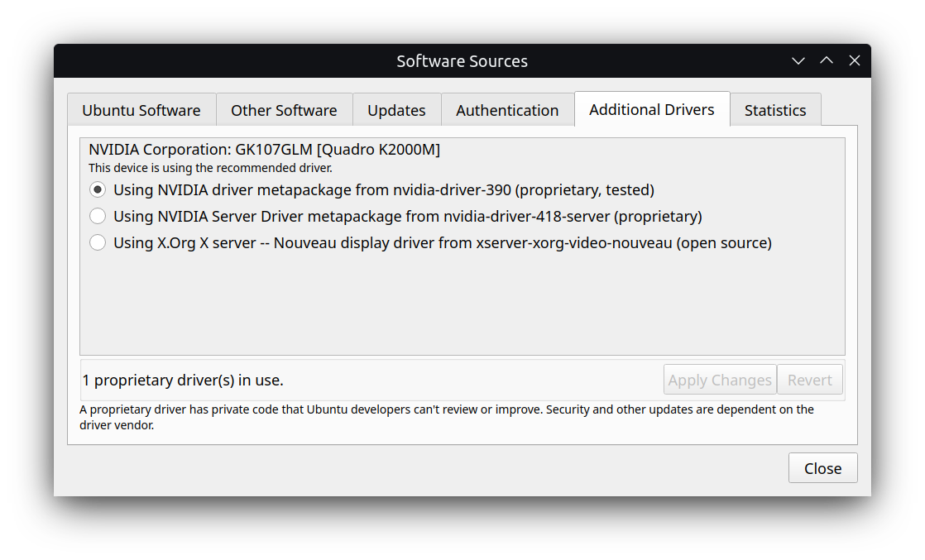Minimize the Software Sources window

coord(798,60)
